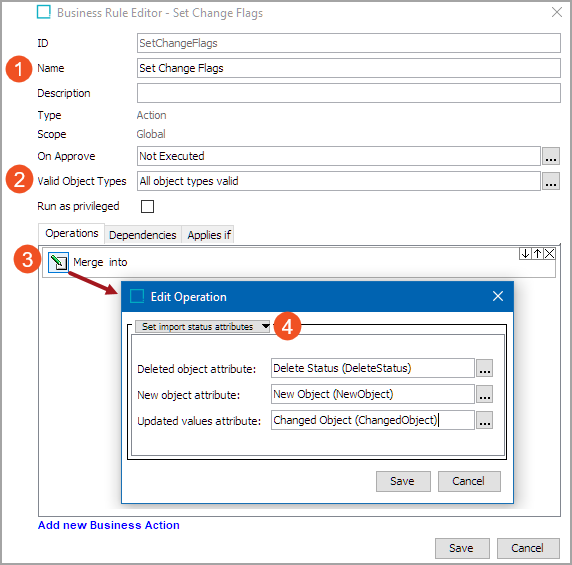Select the Operations tab
The width and height of the screenshot is (572, 565).
point(72,233)
